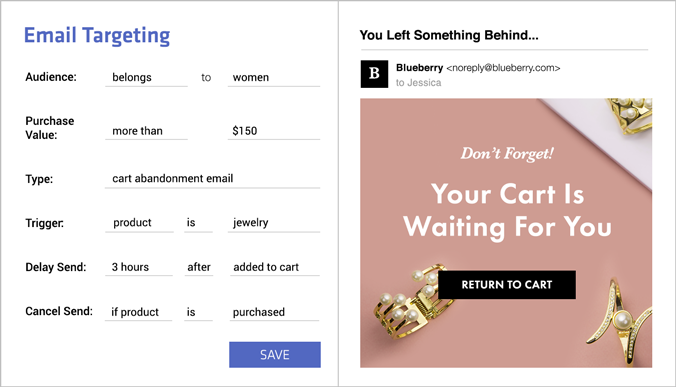Open the Audience 'belongs' field

[x=146, y=78]
